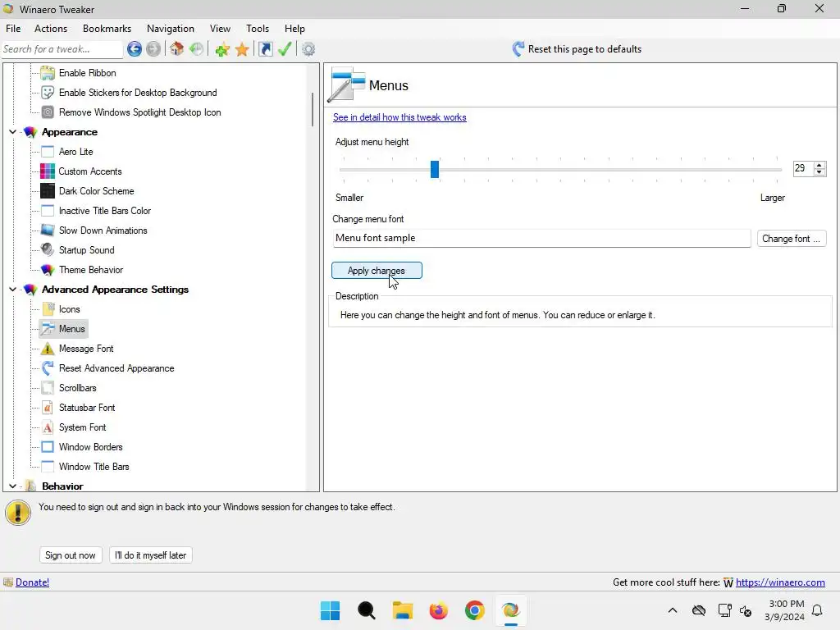Viewport: 840px width, 630px height.
Task: Click the Enable Ribbon icon
Action: coord(48,73)
